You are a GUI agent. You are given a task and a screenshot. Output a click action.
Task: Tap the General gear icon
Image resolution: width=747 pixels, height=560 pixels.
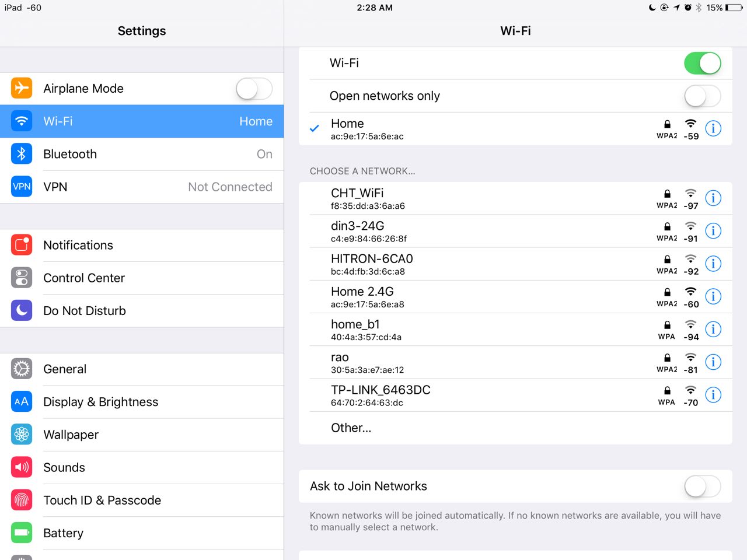(22, 369)
